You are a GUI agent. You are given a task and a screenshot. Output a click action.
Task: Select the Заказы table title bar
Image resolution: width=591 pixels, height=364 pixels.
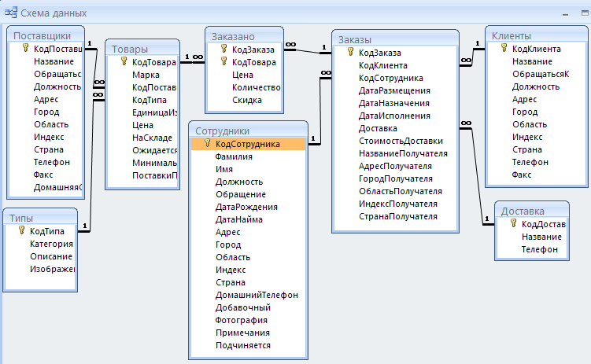pos(395,39)
